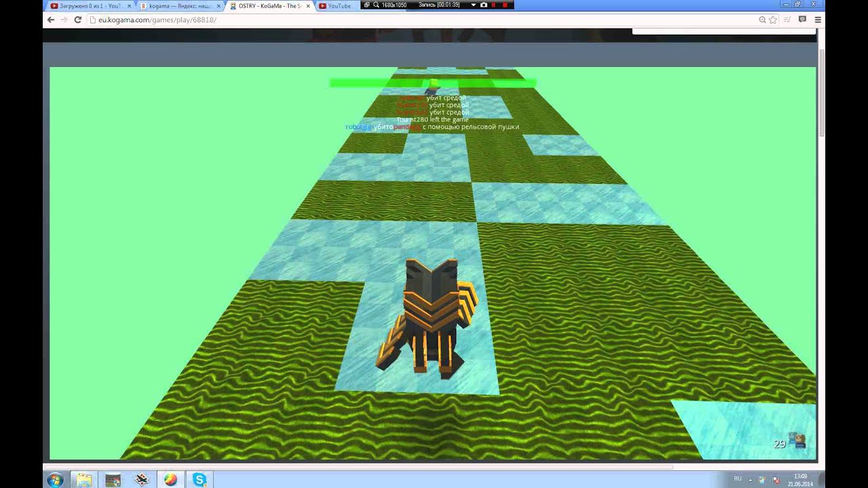Go back with the browser back arrow

50,20
